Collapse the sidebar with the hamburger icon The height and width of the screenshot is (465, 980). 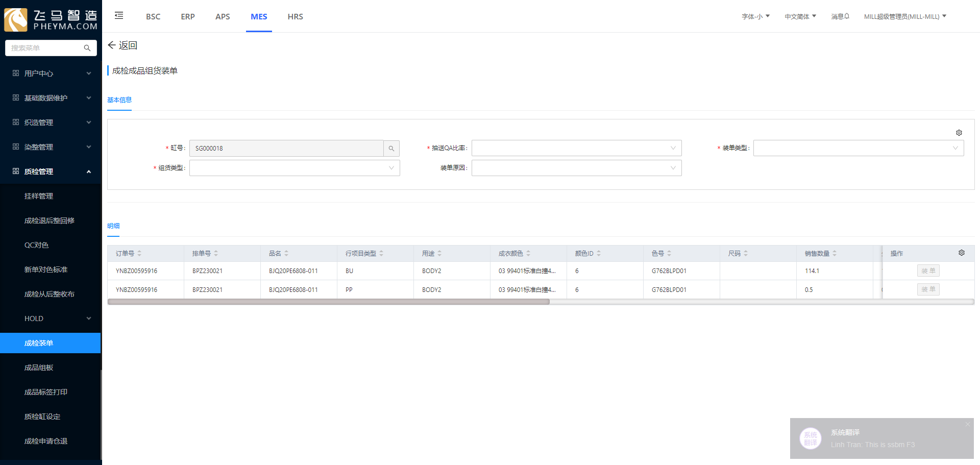point(119,16)
